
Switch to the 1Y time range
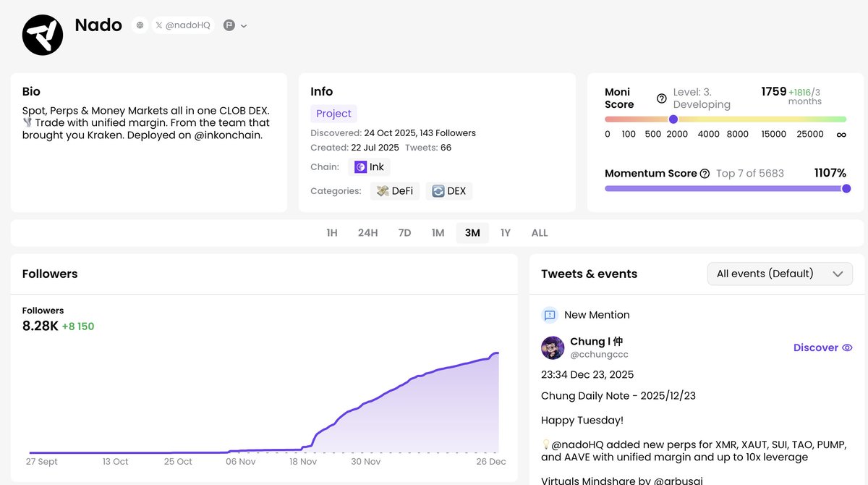506,233
